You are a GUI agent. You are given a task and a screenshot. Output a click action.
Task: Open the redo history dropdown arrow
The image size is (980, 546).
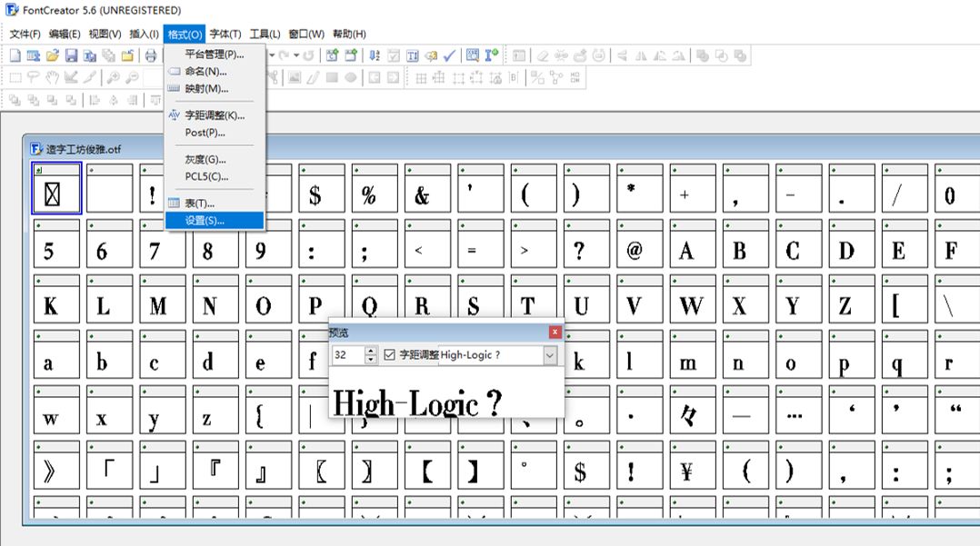coord(296,55)
